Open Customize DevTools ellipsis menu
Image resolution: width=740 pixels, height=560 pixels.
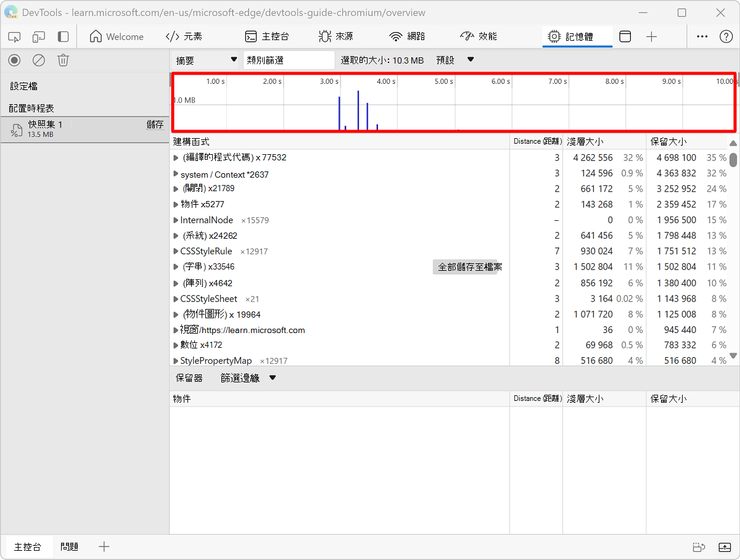(x=702, y=37)
